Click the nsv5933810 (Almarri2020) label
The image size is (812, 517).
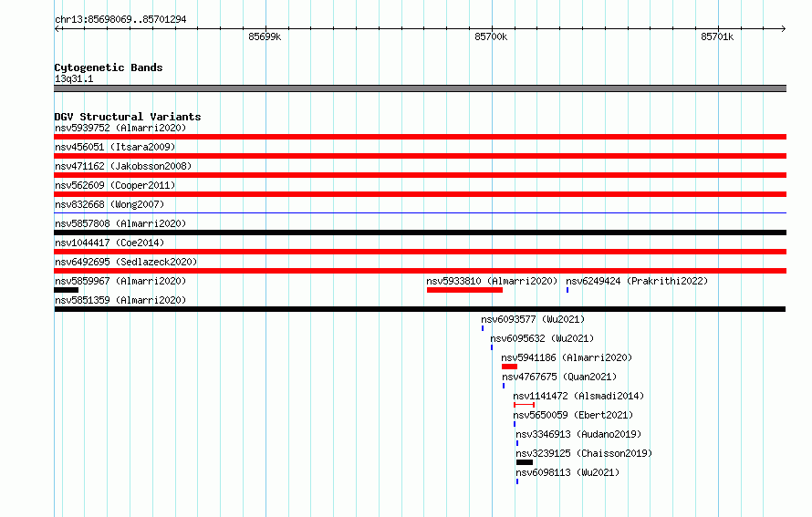492,281
